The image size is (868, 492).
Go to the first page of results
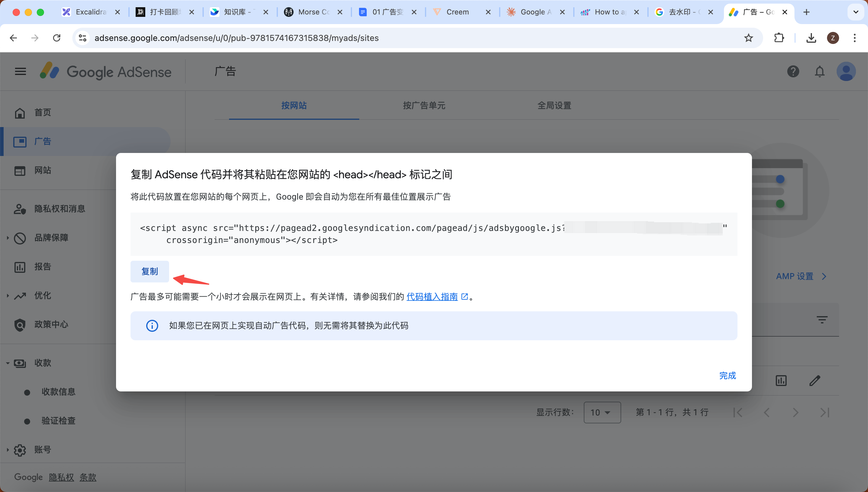point(738,412)
